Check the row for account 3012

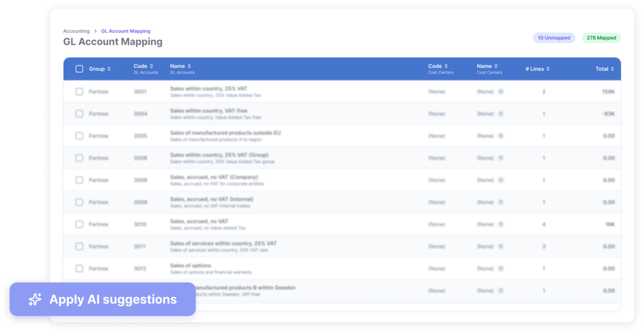[79, 268]
